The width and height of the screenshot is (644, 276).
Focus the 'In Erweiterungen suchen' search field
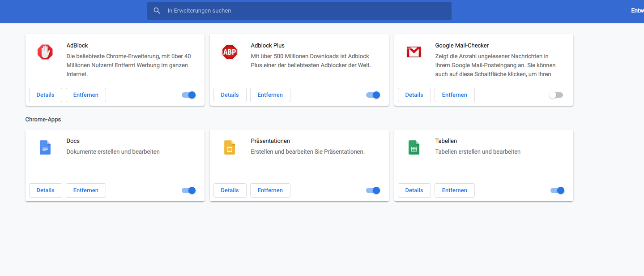299,10
